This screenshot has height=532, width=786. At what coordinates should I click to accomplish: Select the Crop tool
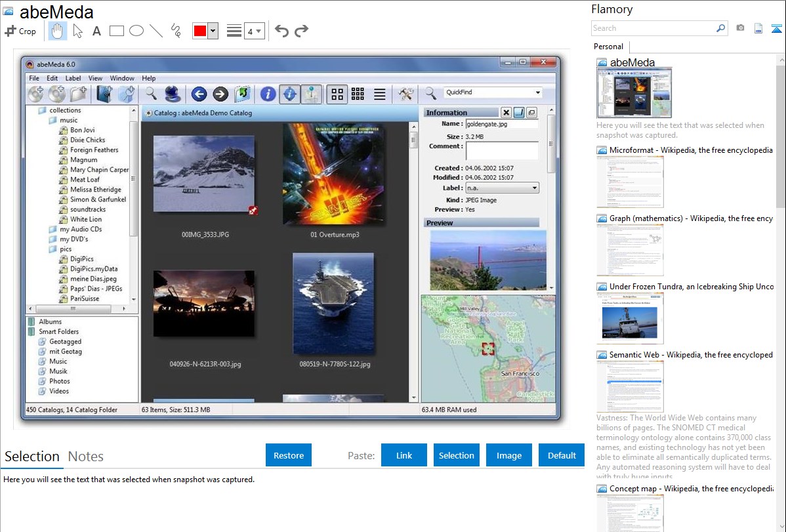coord(20,31)
